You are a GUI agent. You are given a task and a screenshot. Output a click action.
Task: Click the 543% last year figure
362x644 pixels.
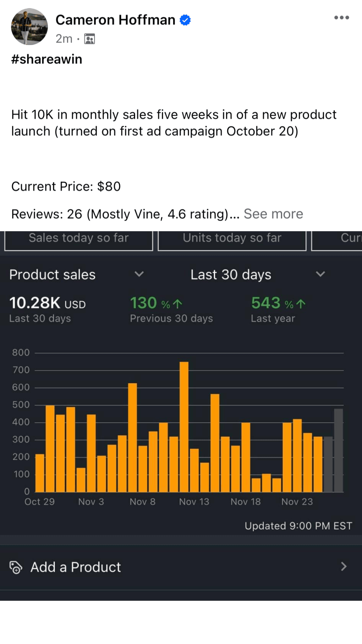coord(278,303)
